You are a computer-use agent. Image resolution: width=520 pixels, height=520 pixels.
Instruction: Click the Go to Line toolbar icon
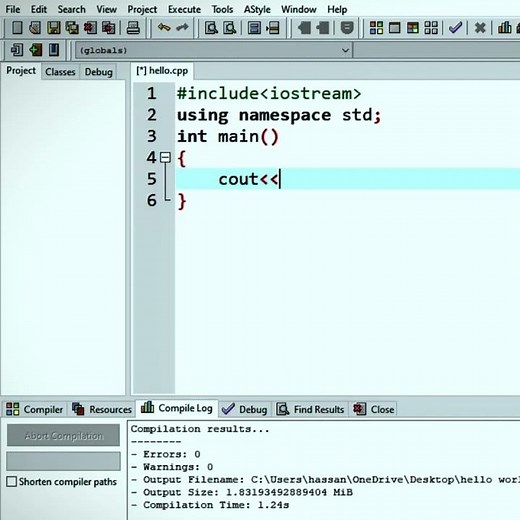[x=273, y=28]
